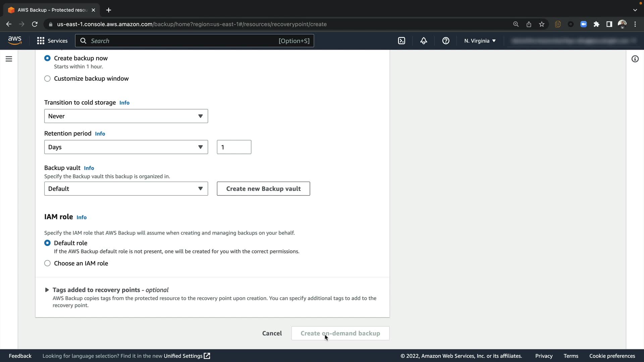Bookmark this page with star icon
The width and height of the screenshot is (644, 362).
pyautogui.click(x=542, y=24)
